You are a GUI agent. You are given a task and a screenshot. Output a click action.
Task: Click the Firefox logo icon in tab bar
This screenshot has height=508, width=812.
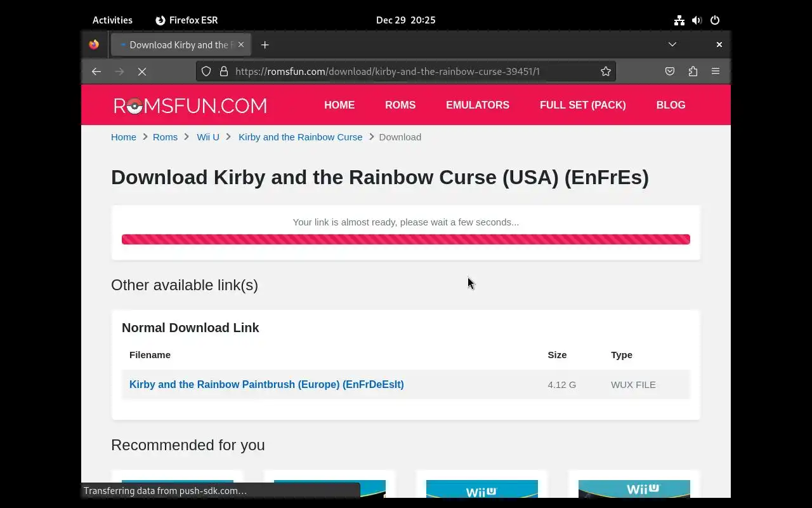click(94, 44)
